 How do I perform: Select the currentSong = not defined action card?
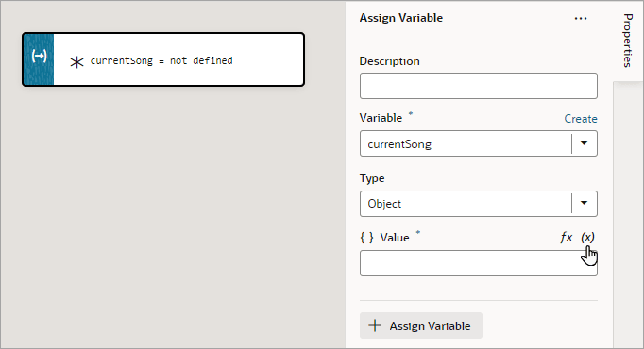[x=163, y=59]
